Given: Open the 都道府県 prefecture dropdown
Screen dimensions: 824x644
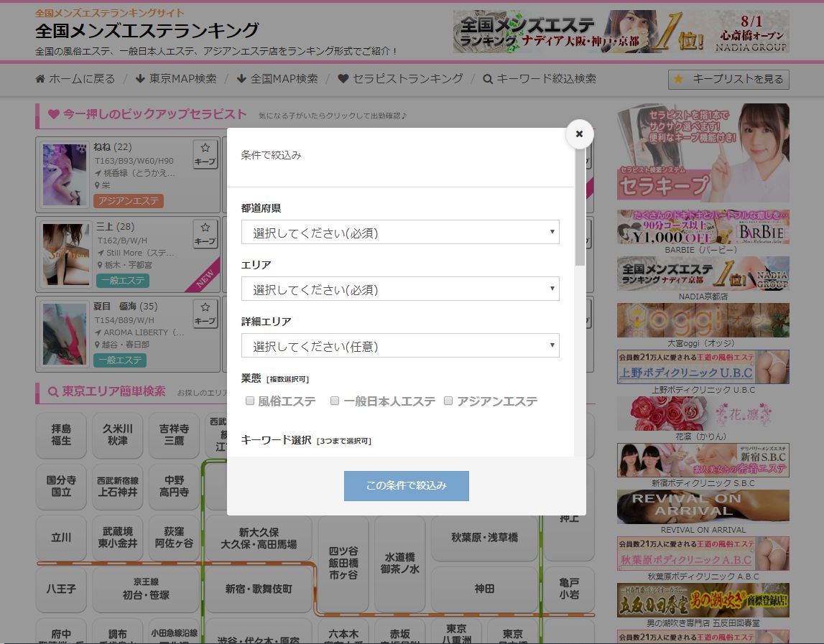Looking at the screenshot, I should tap(400, 232).
